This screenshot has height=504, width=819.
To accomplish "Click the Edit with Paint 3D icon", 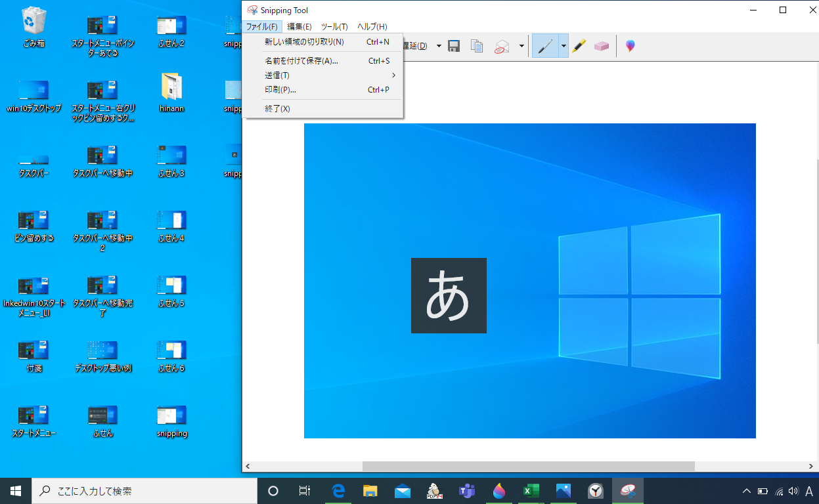I will pyautogui.click(x=630, y=46).
